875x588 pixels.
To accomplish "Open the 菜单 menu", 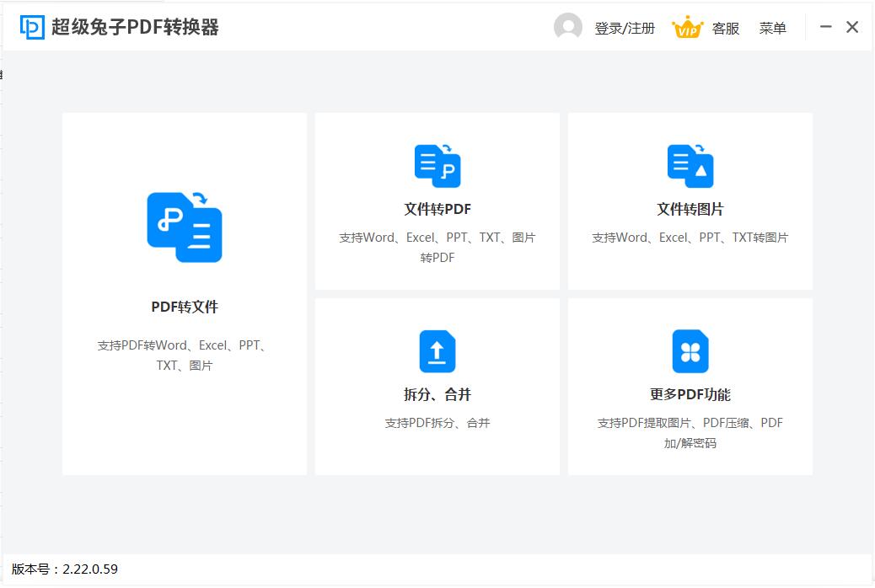I will [x=773, y=27].
